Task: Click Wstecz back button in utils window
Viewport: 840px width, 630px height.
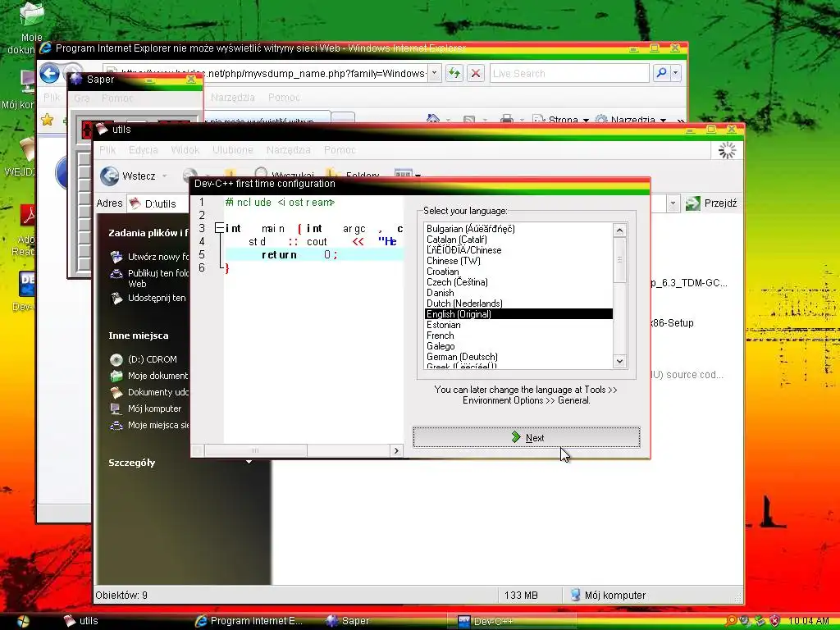Action: pyautogui.click(x=129, y=176)
